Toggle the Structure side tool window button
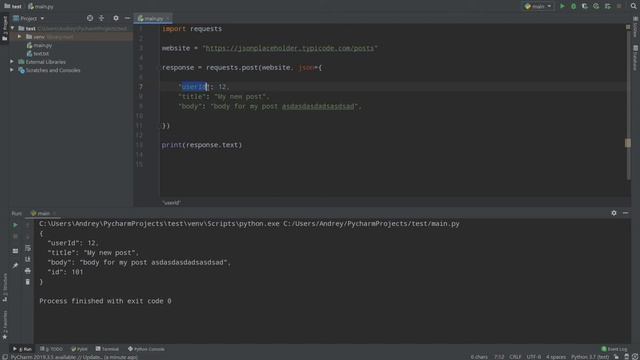Viewport: 640px width, 360px height. click(x=4, y=288)
